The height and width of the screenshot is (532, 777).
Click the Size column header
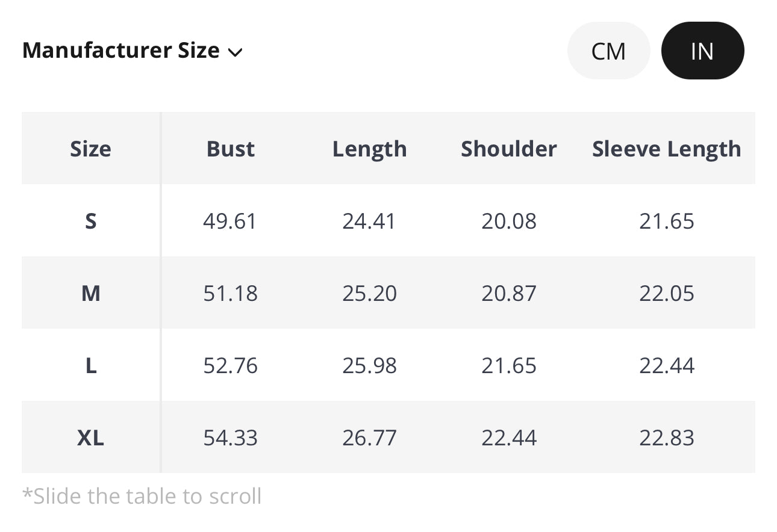[x=90, y=149]
